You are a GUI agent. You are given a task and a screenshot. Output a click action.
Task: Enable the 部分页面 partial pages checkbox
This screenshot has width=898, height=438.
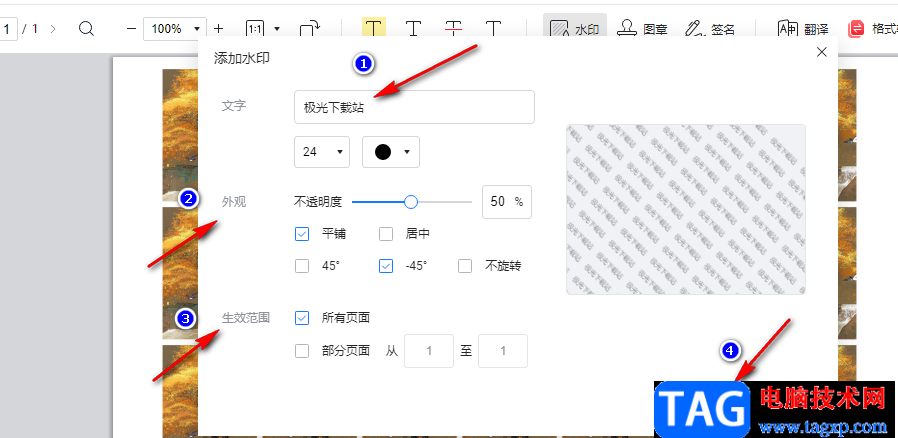coord(302,351)
